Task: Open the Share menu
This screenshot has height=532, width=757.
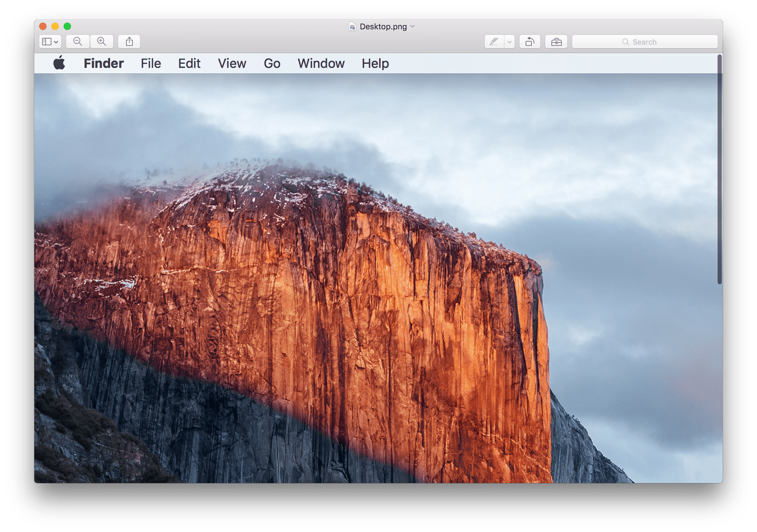Action: 129,42
